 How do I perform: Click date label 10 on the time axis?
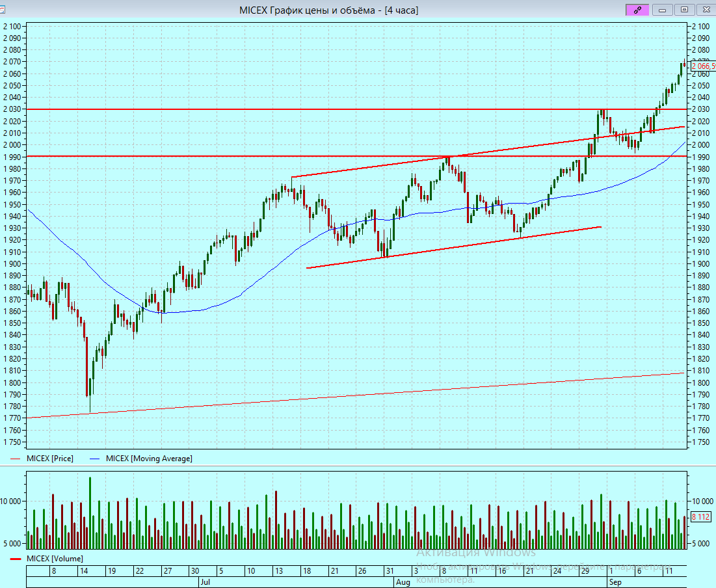point(251,570)
